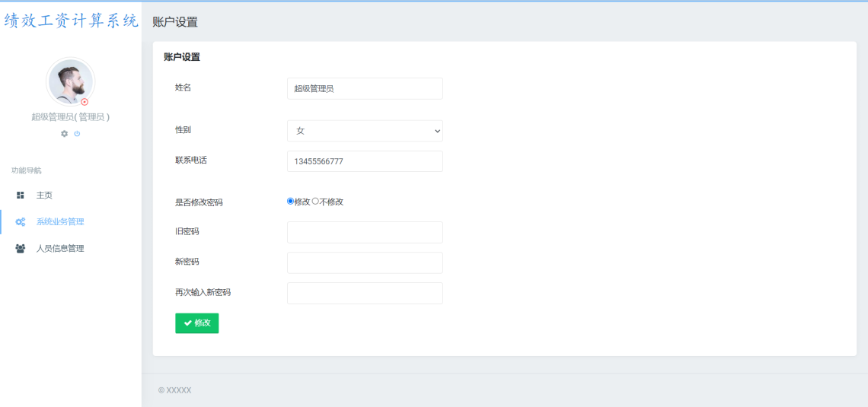Click the 是否修改密码 label

pyautogui.click(x=199, y=202)
